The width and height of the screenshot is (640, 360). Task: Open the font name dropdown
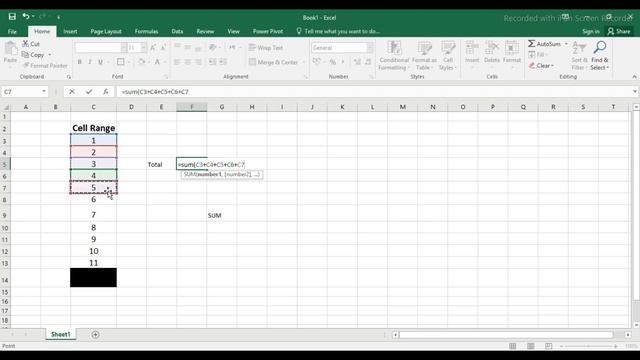click(x=123, y=48)
